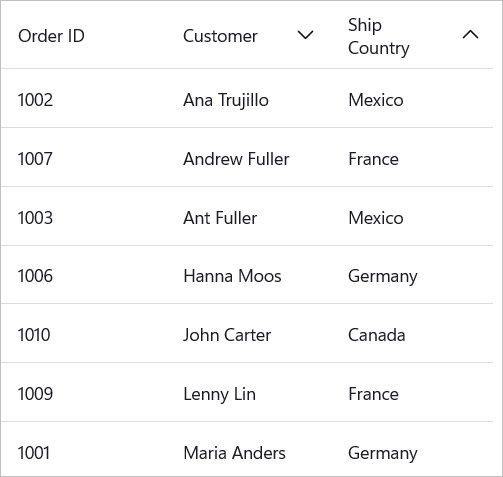Click the Customer column descending sort arrow

click(x=305, y=35)
